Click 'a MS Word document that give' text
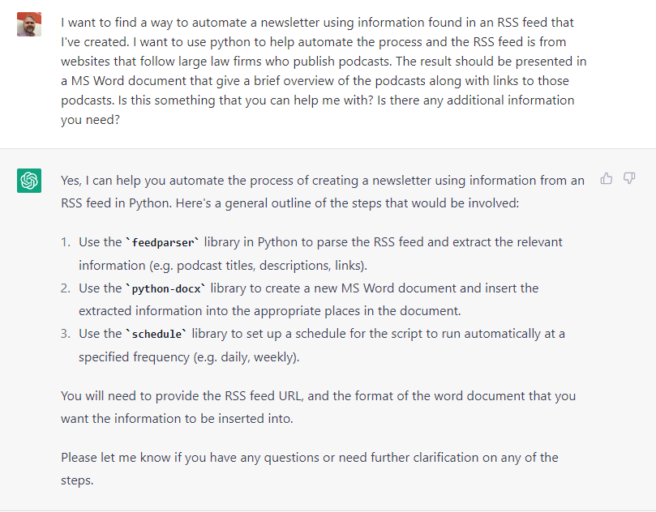The image size is (656, 512). pos(147,81)
